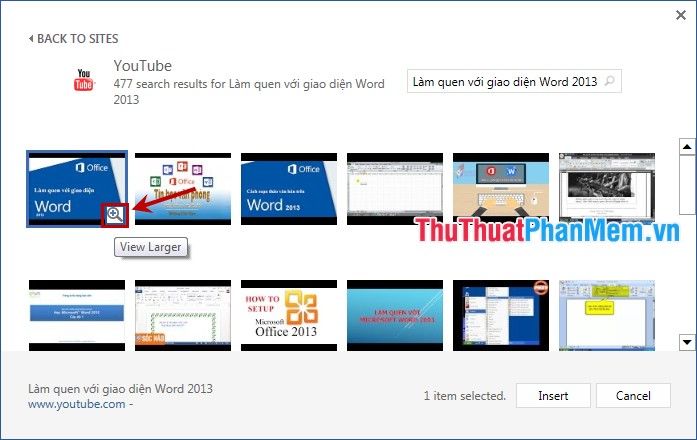Click the View Larger magnifier icon
Screen dimensions: 697x440
point(115,213)
